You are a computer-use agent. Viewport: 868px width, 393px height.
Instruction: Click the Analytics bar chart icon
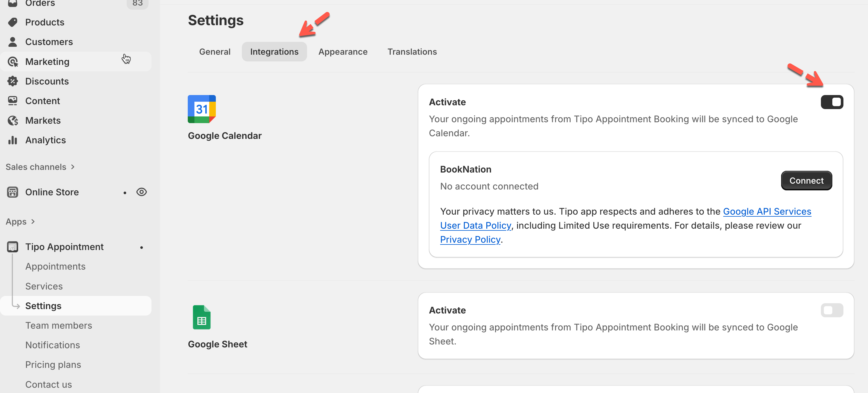[x=13, y=140]
